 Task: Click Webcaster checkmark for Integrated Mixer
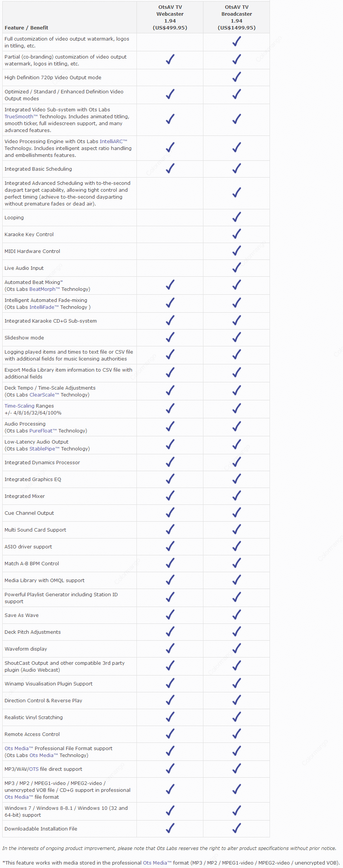click(170, 496)
